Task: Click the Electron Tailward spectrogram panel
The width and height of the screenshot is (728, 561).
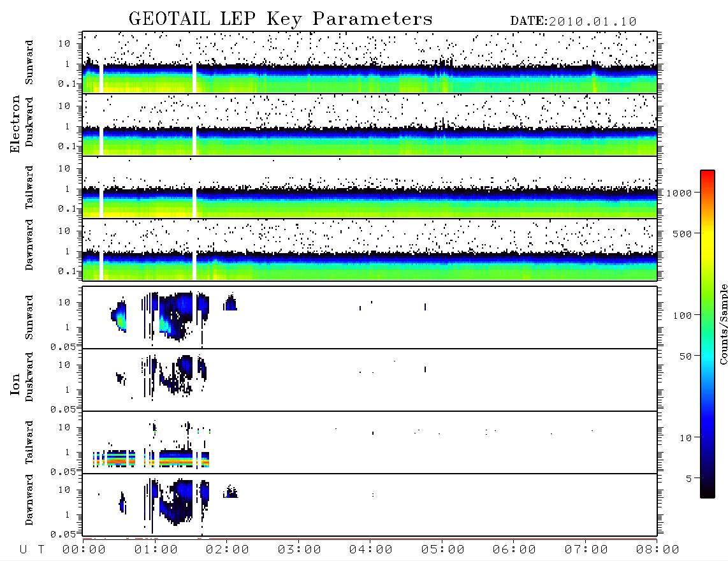Action: pos(370,187)
